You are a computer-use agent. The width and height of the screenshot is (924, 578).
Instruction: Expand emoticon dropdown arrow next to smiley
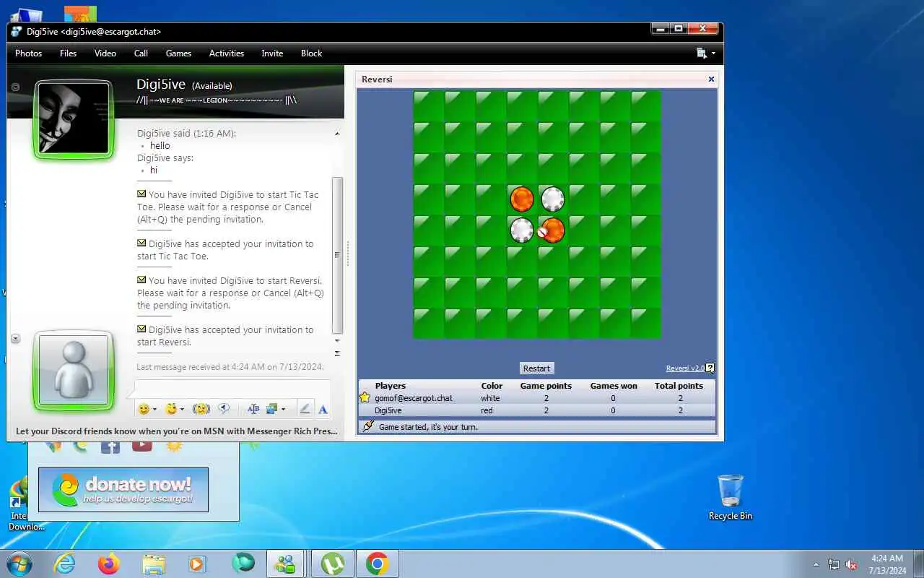click(x=154, y=410)
